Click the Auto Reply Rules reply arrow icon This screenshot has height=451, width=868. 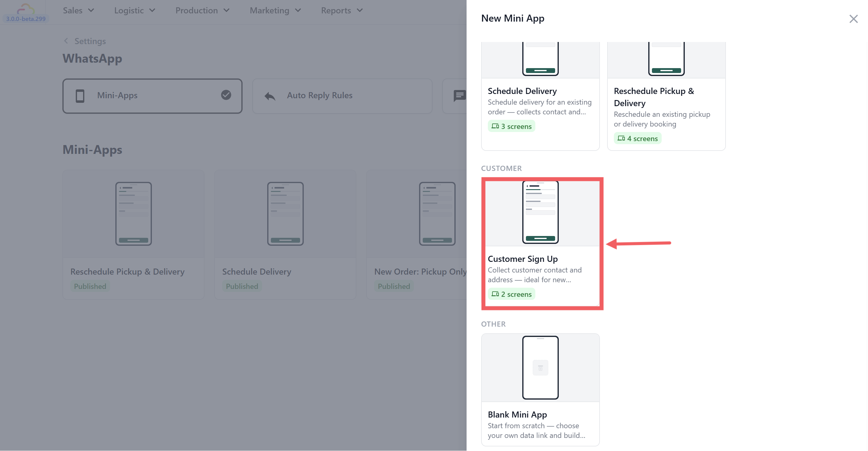270,96
